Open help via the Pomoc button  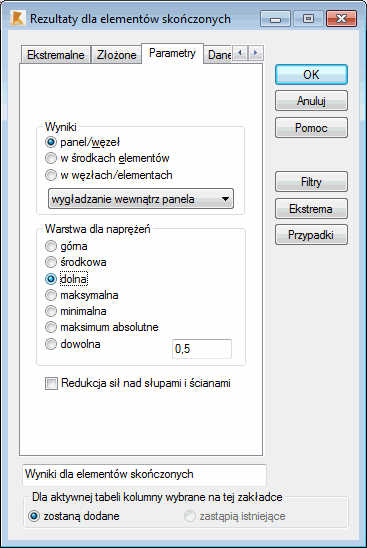pyautogui.click(x=311, y=128)
